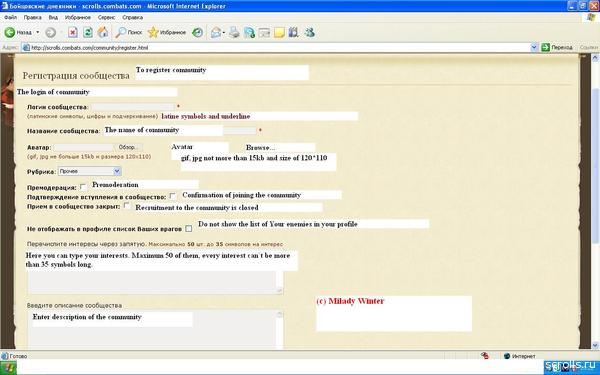Click the Print toolbar icon
This screenshot has height=375, width=600.
[x=234, y=33]
